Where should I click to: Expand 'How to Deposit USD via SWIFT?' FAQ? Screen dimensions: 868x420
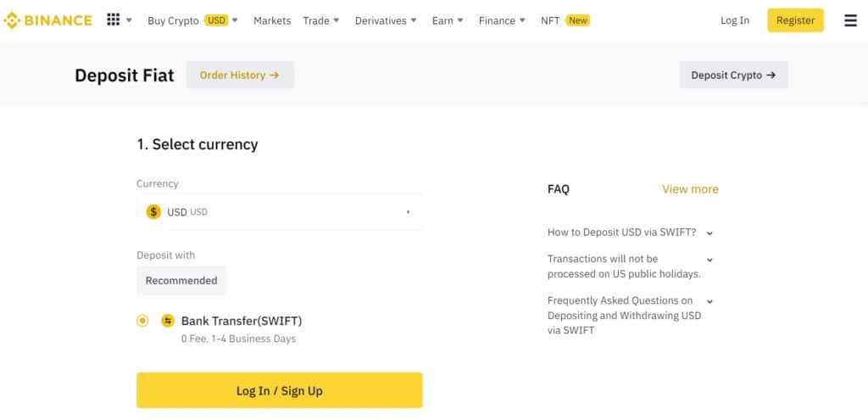tap(709, 233)
